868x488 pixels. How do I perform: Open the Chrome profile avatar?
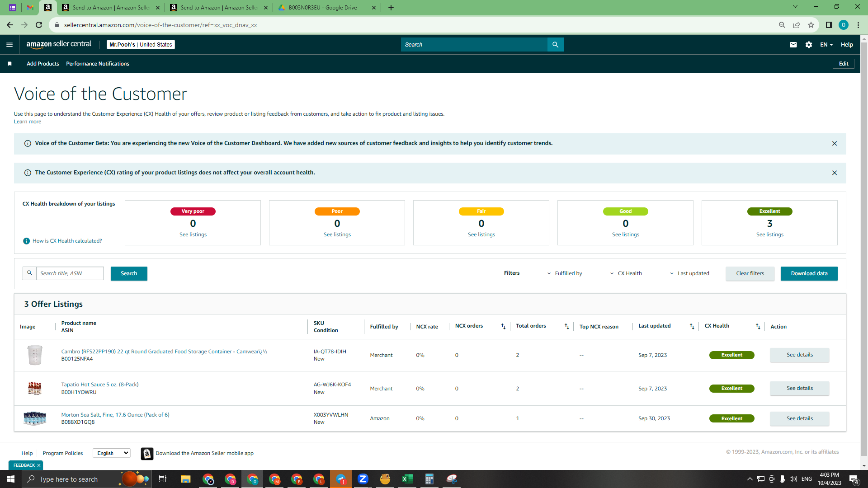click(x=844, y=25)
